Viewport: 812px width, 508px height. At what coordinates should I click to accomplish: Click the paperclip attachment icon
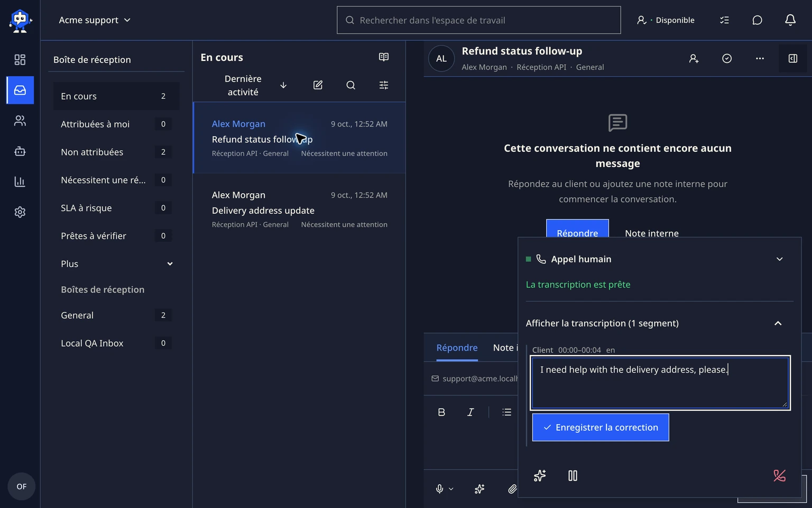512,489
